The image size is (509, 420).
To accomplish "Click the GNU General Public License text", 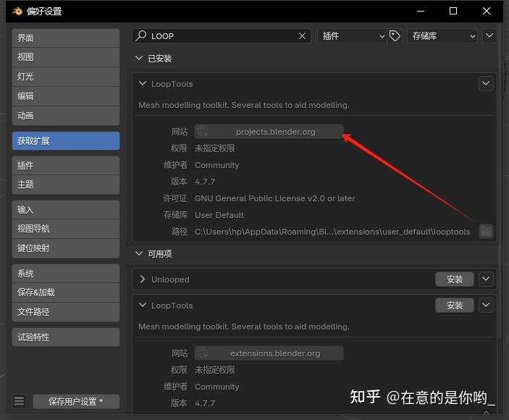I will pyautogui.click(x=274, y=198).
